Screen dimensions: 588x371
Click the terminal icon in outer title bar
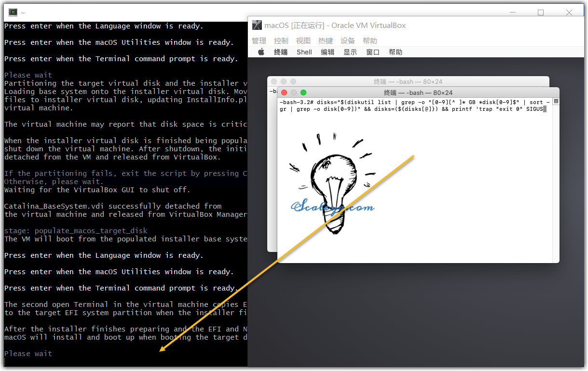click(13, 13)
